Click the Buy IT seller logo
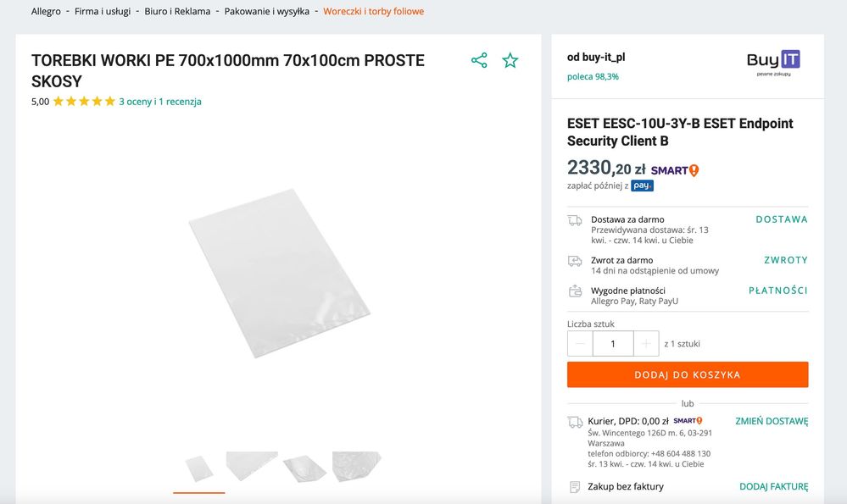This screenshot has width=847, height=504. pyautogui.click(x=773, y=63)
